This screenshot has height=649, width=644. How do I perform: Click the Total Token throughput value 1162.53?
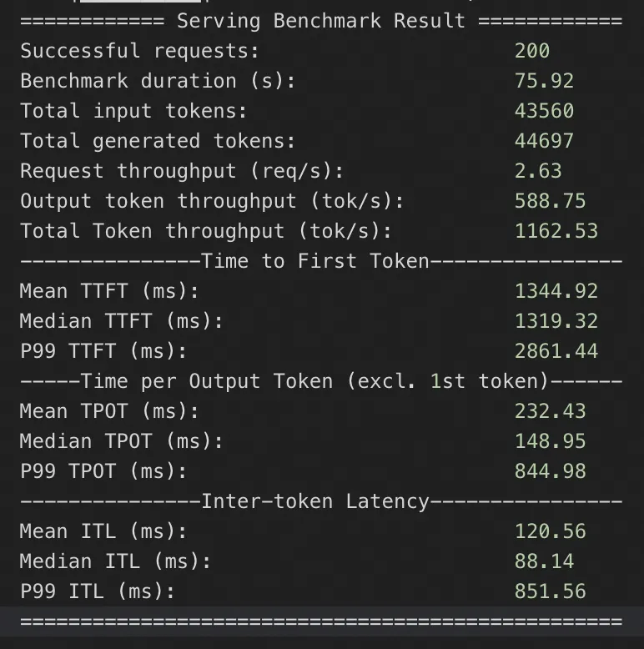point(556,231)
